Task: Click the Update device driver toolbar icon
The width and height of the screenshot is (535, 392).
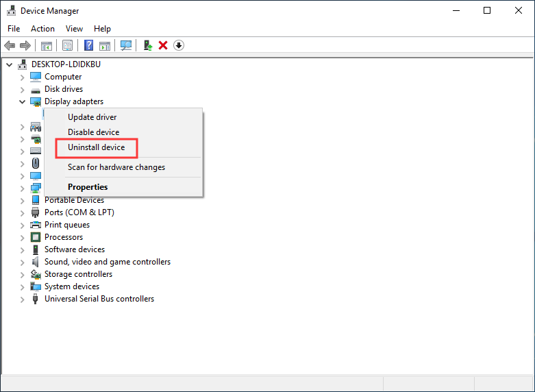Action: tap(148, 45)
